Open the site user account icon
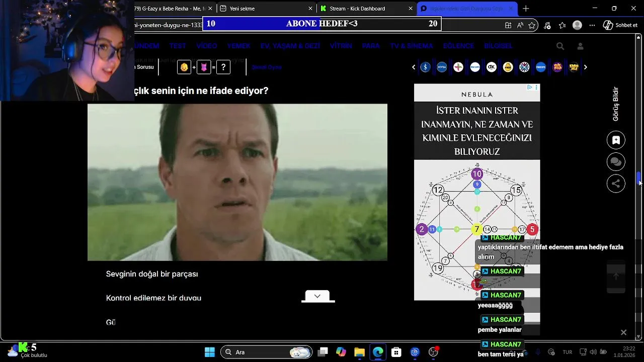Image resolution: width=644 pixels, height=362 pixels. coord(580,46)
